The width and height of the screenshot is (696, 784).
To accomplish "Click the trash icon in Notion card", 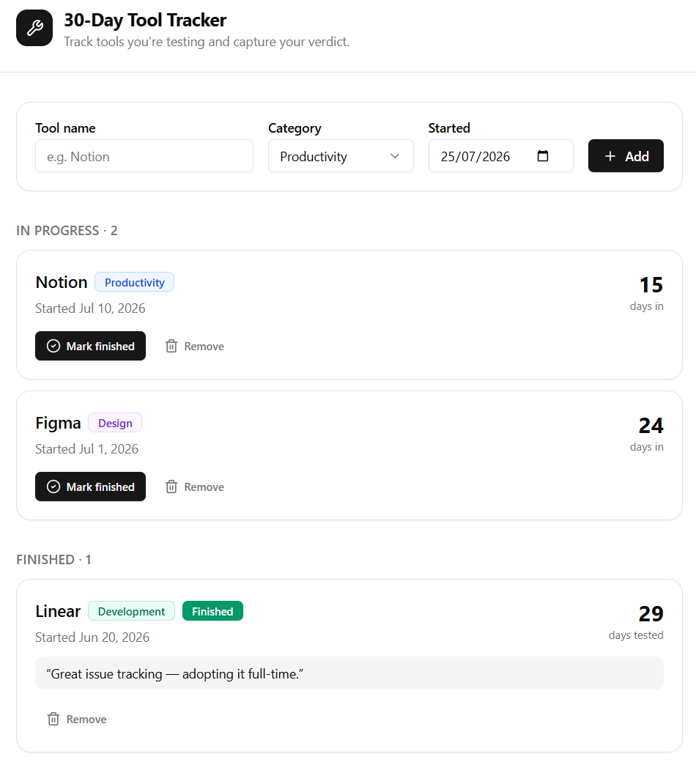I will coord(171,346).
